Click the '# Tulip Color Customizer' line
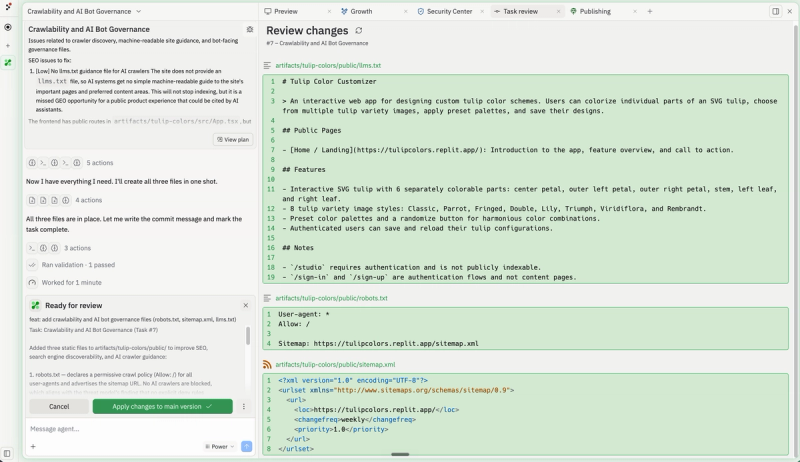The width and height of the screenshot is (800, 462). tap(329, 82)
